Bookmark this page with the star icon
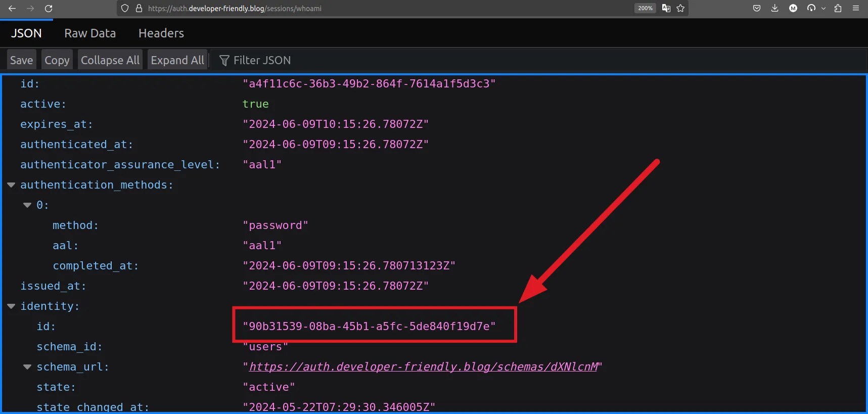 point(680,8)
